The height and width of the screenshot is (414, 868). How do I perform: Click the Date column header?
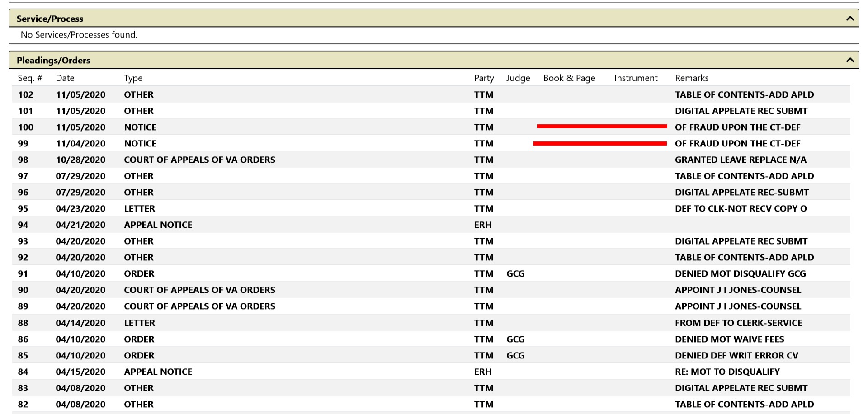(x=65, y=78)
